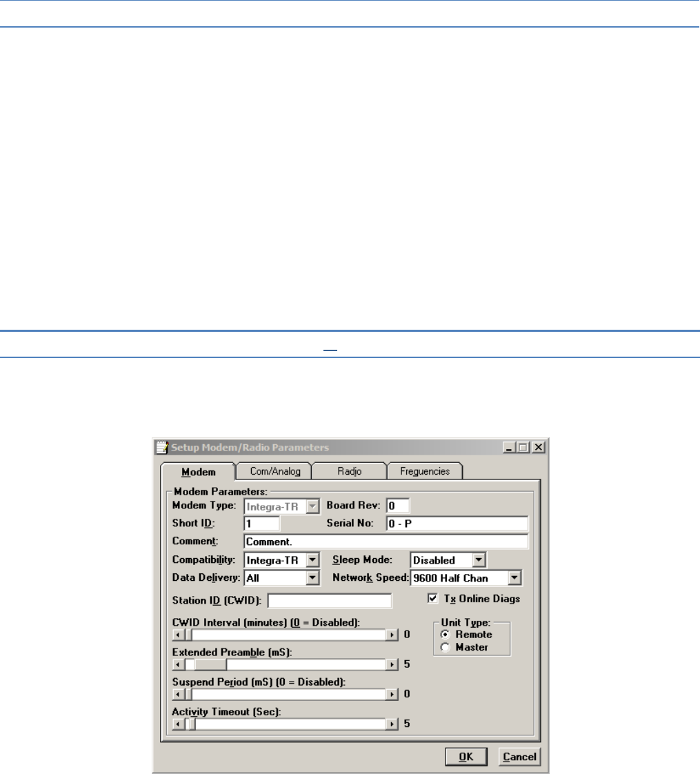The height and width of the screenshot is (774, 700).
Task: Click the Extended Preamble value "5"
Action: pyautogui.click(x=407, y=664)
